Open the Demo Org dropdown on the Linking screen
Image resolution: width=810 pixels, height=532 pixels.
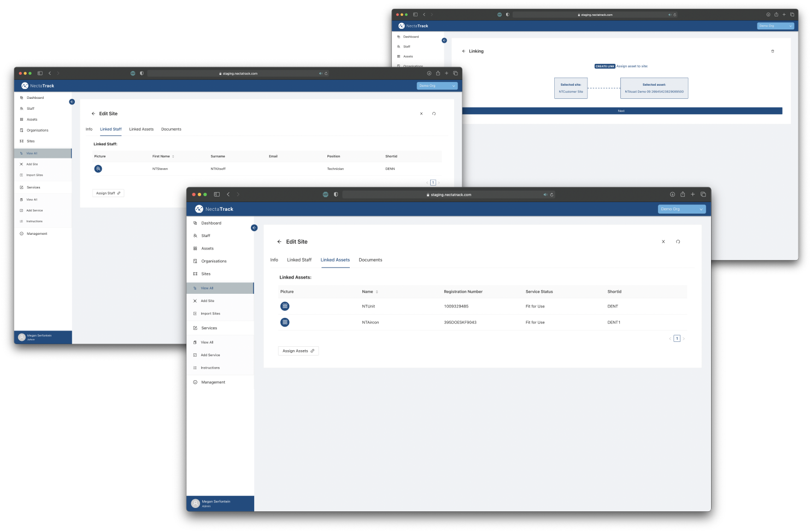(x=776, y=26)
